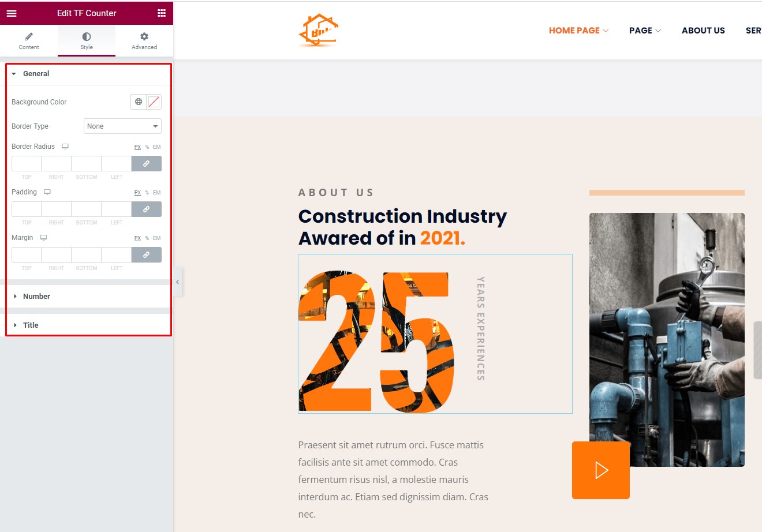This screenshot has height=532, width=762.
Task: Open responsive device icon next to Border Radius
Action: coord(65,147)
